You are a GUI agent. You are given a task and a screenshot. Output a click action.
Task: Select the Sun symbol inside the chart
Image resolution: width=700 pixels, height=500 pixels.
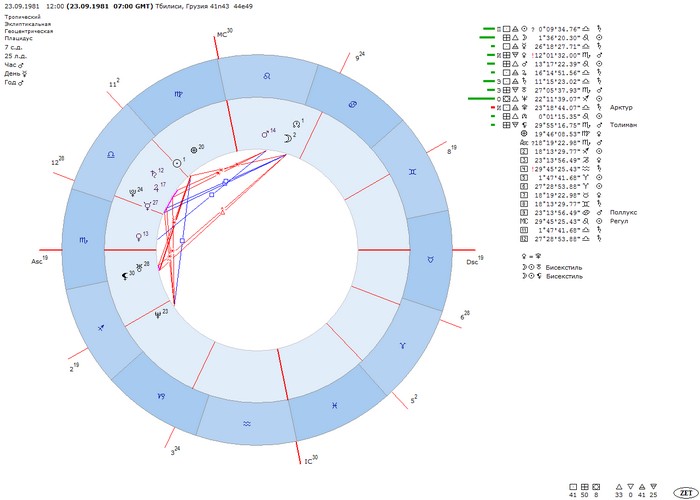tap(177, 161)
